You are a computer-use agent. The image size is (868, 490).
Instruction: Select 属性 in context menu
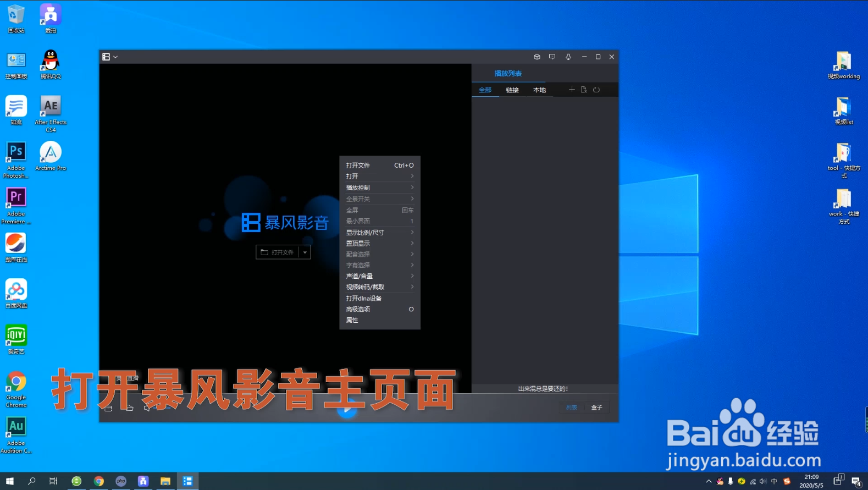[380, 320]
